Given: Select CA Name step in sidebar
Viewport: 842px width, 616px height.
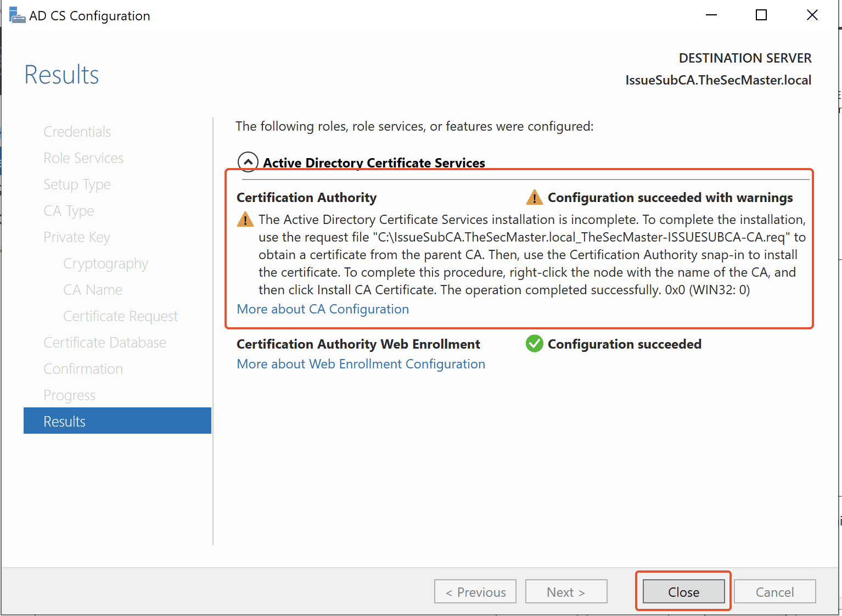Looking at the screenshot, I should coord(93,290).
